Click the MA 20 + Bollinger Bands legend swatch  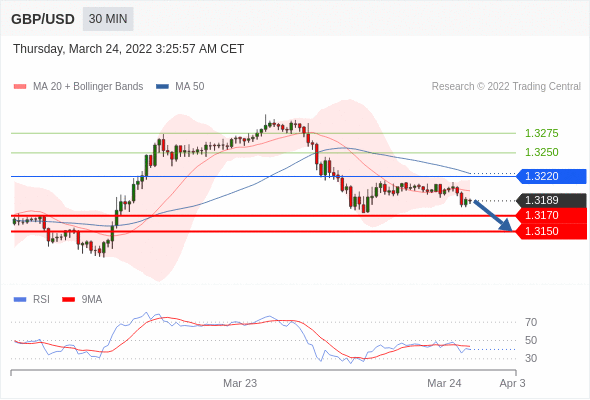(20, 87)
